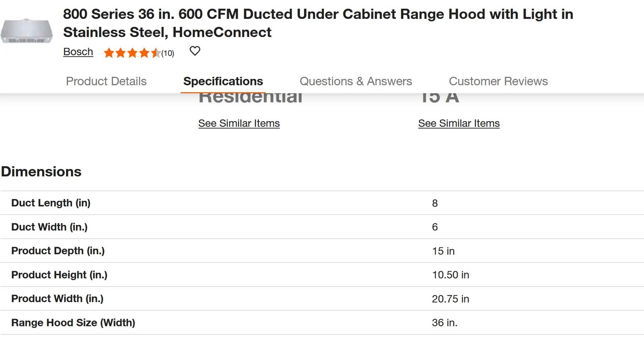
Task: Click the orange star rating
Action: click(132, 53)
